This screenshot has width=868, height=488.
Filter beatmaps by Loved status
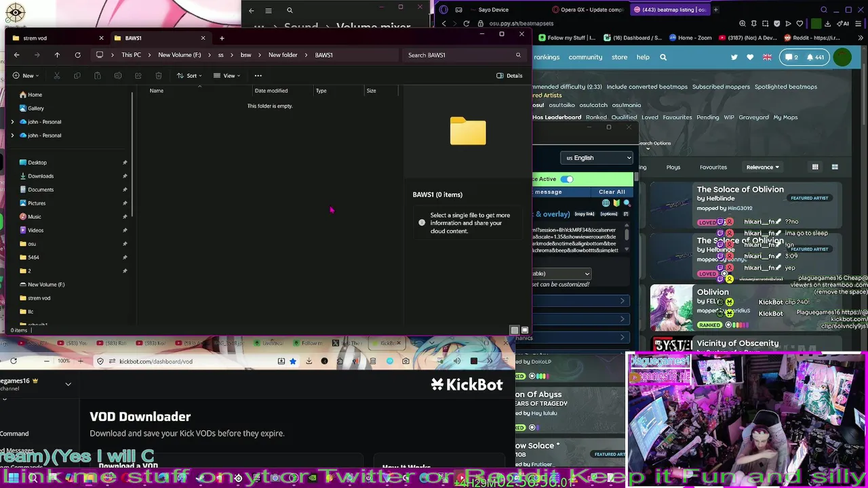tap(650, 117)
